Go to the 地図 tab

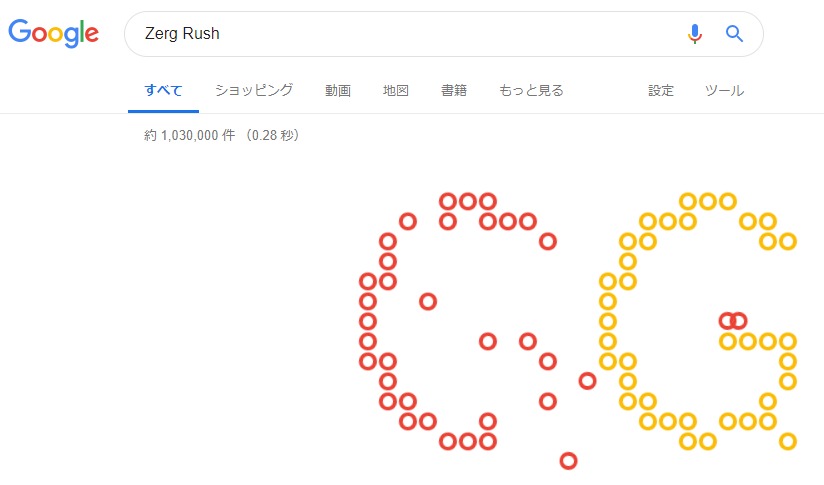(396, 90)
